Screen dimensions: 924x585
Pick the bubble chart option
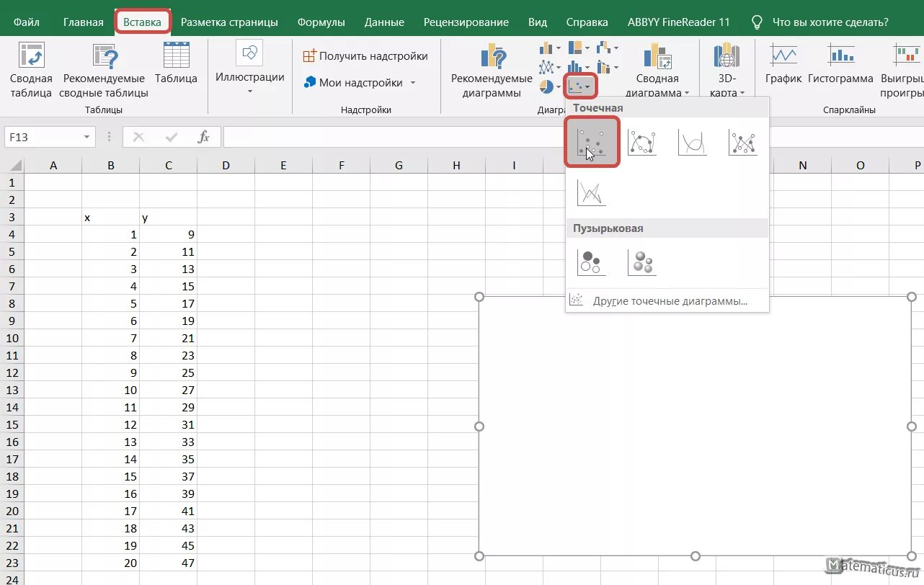(591, 262)
